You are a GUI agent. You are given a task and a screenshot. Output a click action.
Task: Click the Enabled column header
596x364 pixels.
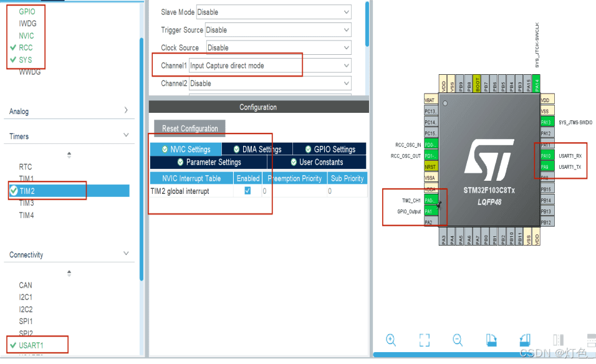coord(248,178)
